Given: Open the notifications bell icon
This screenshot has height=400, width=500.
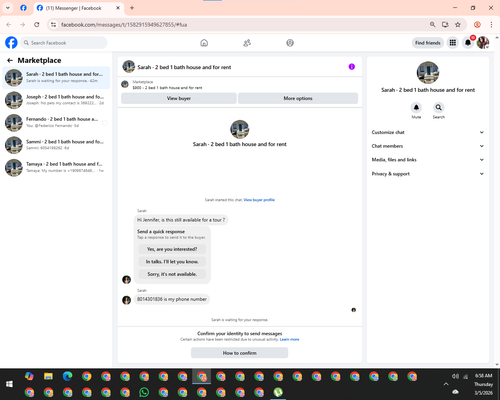Looking at the screenshot, I should coord(468,43).
